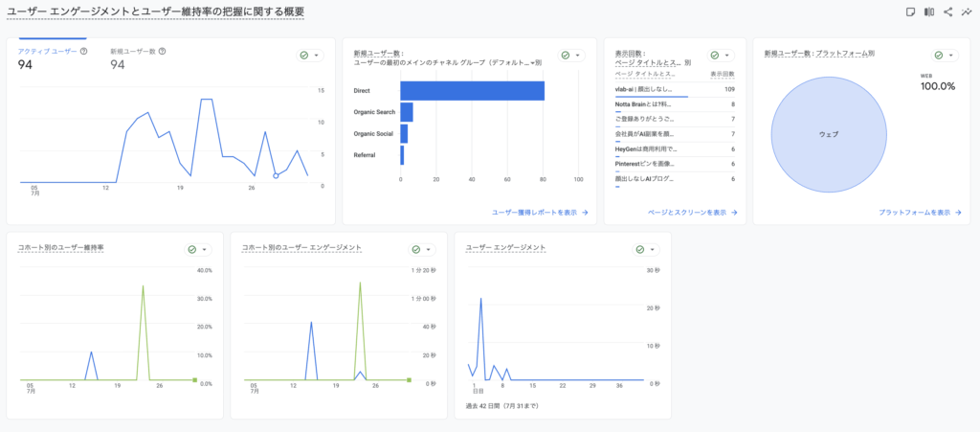
Task: Click the Direct label in bar chart
Action: tap(362, 91)
